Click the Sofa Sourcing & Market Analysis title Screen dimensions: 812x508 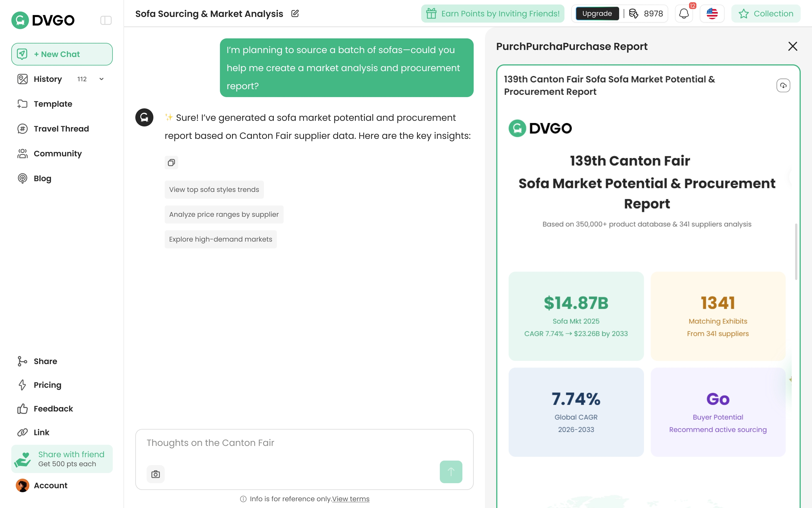(209, 14)
